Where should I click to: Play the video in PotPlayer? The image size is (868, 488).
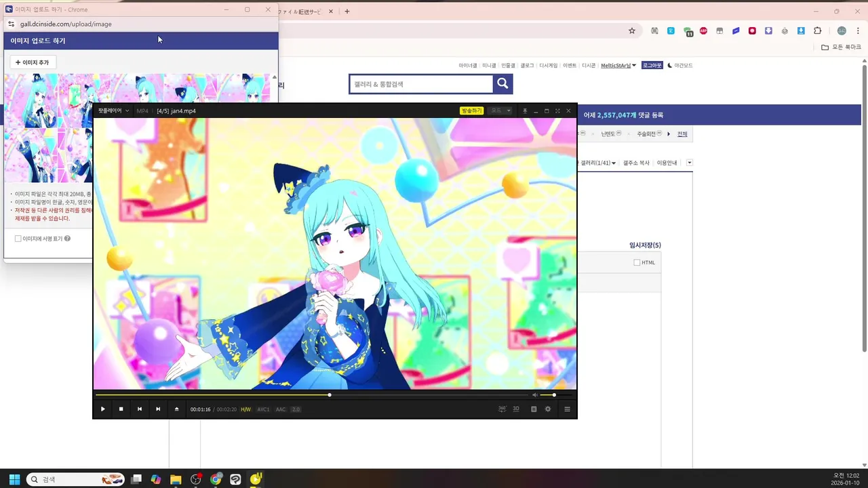click(103, 409)
